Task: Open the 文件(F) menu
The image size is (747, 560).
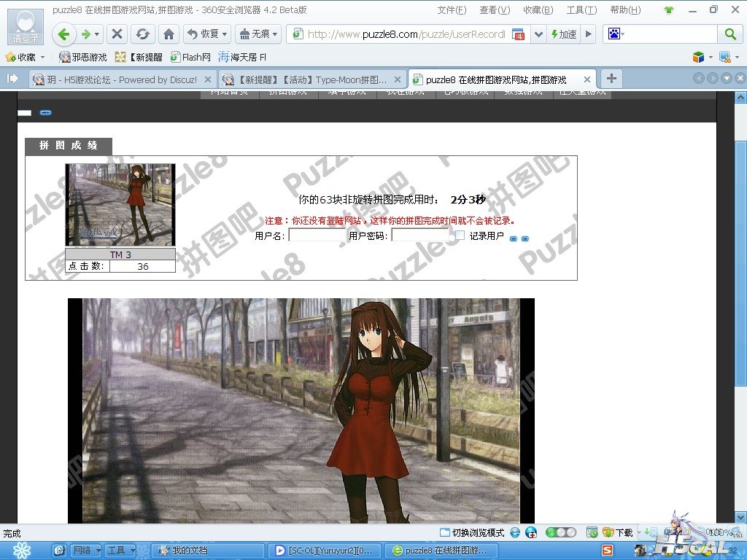Action: (x=451, y=10)
